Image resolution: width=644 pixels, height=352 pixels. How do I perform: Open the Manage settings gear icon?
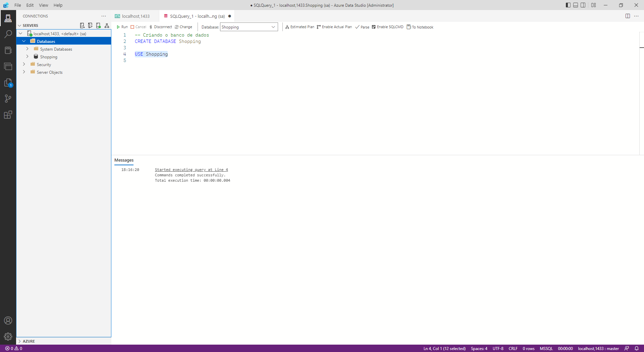pos(8,337)
